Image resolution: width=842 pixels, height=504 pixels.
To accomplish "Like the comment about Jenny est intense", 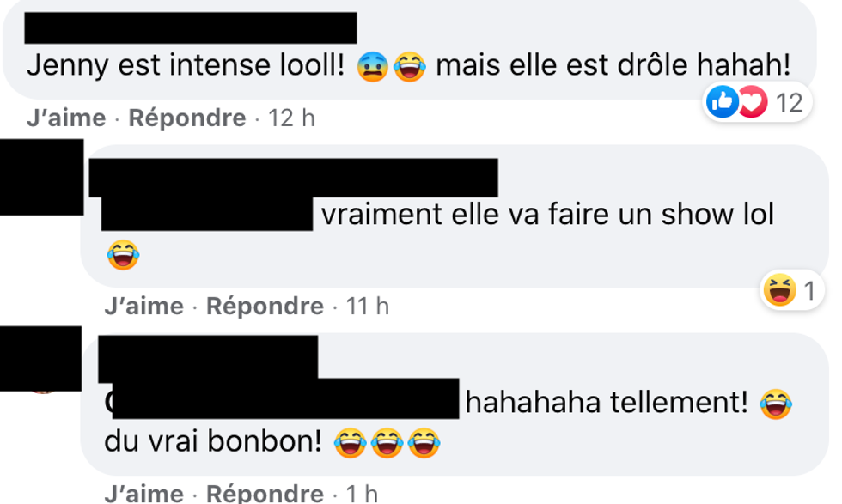I will (x=66, y=118).
